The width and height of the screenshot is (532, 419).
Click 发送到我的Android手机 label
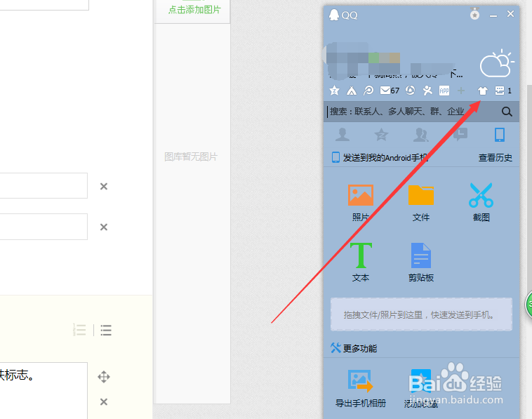click(x=385, y=158)
